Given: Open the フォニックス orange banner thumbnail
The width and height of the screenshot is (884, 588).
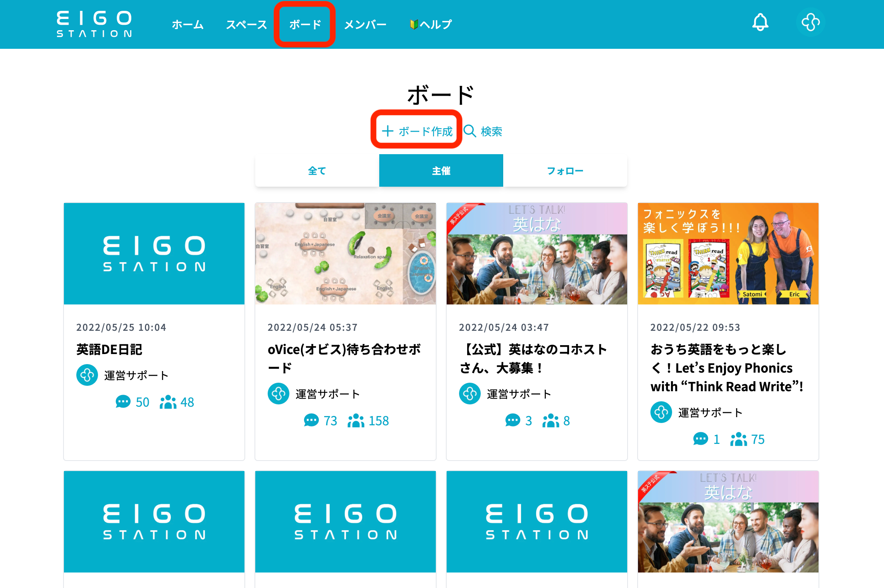Looking at the screenshot, I should pos(728,253).
